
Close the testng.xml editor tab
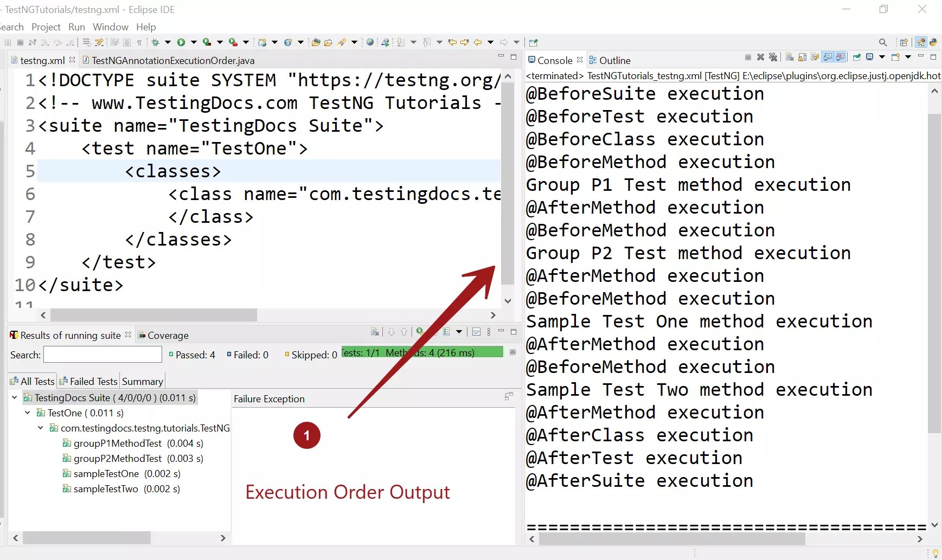coord(72,60)
